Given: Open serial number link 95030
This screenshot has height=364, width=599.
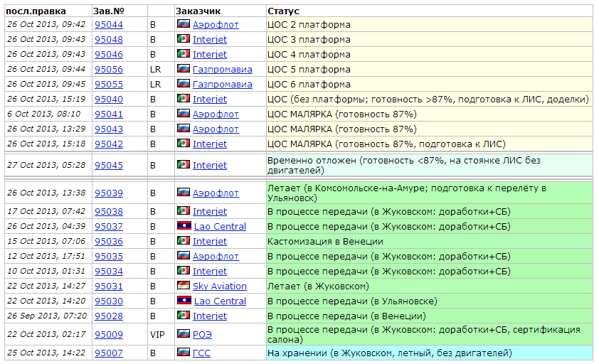Looking at the screenshot, I should (109, 301).
